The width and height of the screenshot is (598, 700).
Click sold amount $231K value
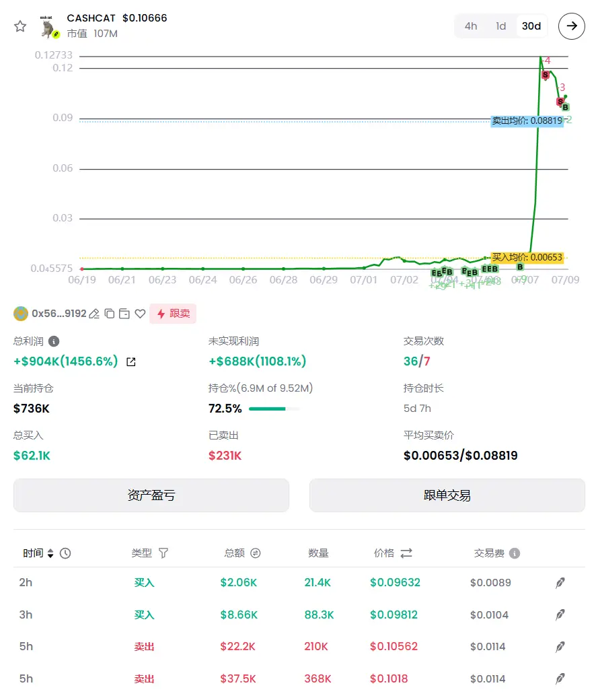(x=225, y=456)
